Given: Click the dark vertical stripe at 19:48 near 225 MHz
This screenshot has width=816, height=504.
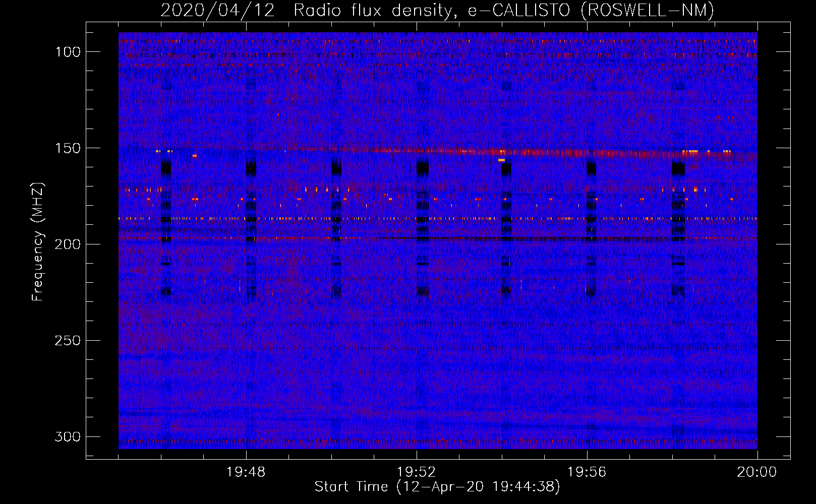Looking at the screenshot, I should [x=251, y=291].
